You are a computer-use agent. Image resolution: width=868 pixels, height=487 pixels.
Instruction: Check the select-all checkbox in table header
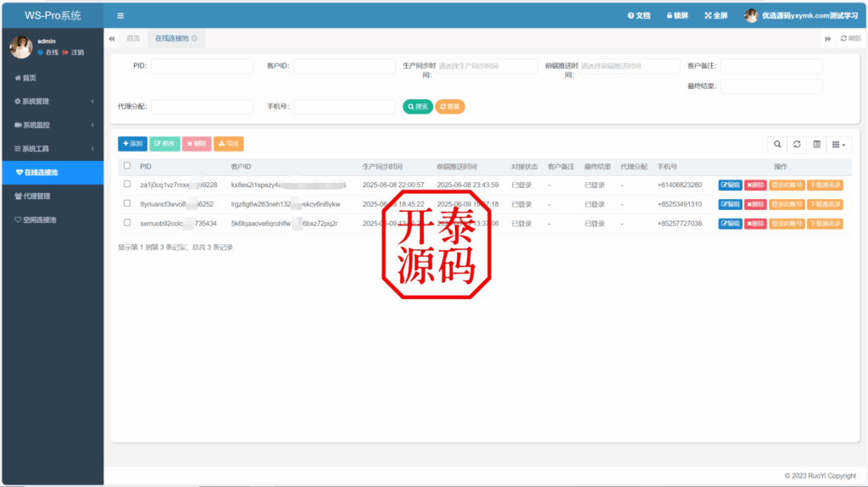click(x=127, y=165)
